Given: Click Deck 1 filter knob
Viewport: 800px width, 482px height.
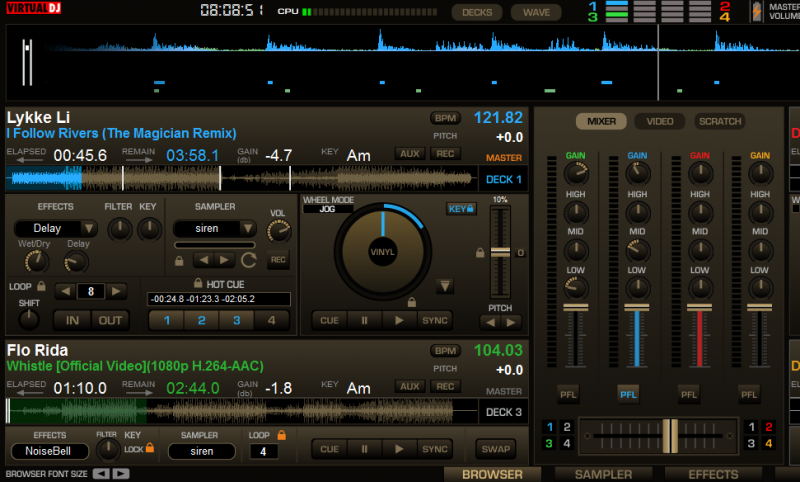Looking at the screenshot, I should 119,230.
